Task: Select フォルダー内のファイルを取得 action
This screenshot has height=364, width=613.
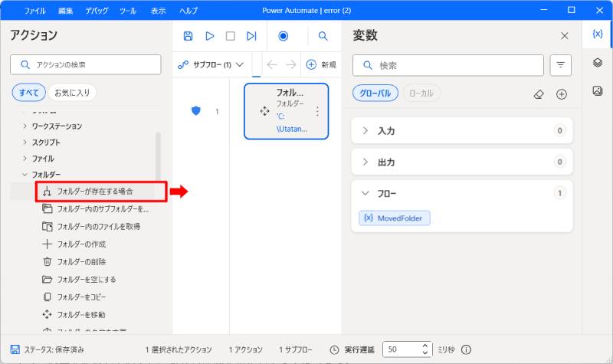Action: 91,226
